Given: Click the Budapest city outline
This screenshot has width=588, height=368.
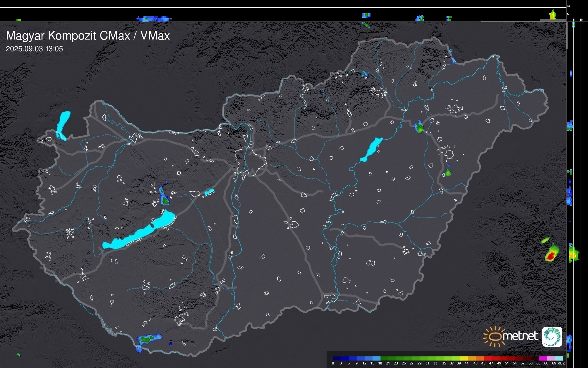Looking at the screenshot, I should pyautogui.click(x=250, y=161).
